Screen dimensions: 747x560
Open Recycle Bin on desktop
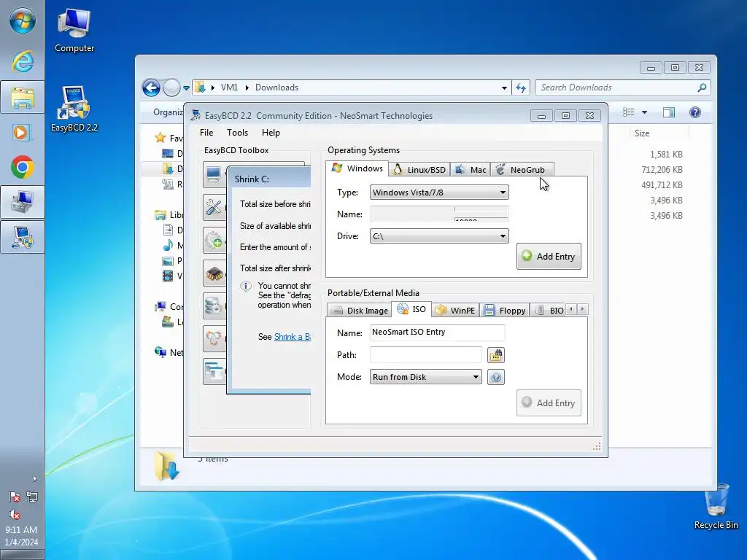click(x=716, y=507)
